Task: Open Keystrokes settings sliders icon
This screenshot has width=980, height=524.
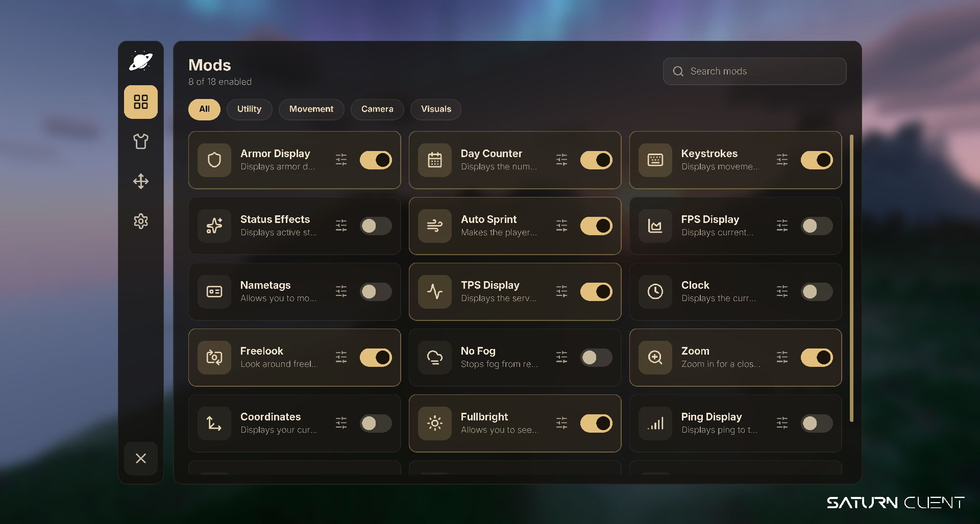Action: pos(782,160)
